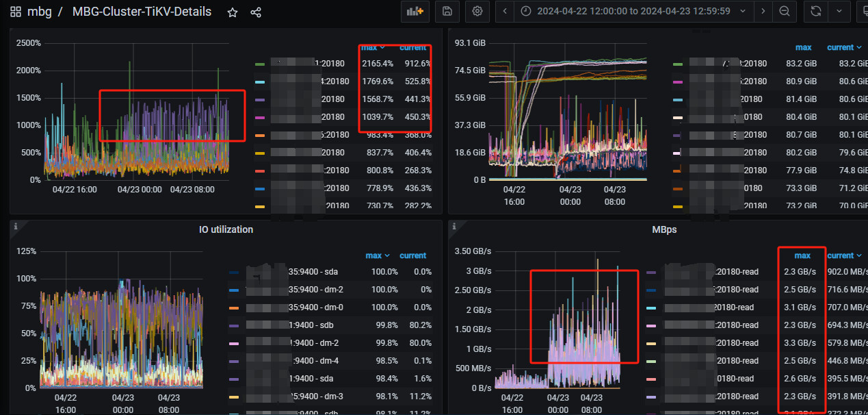Open the dashboards grid icon beside mbg
Screen dimensions: 868x415
[16, 12]
